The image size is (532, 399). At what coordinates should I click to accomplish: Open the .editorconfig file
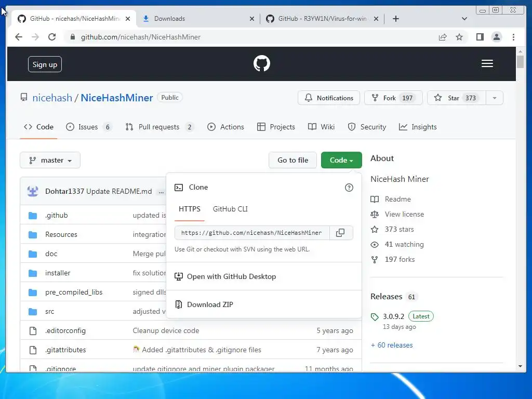pyautogui.click(x=65, y=331)
